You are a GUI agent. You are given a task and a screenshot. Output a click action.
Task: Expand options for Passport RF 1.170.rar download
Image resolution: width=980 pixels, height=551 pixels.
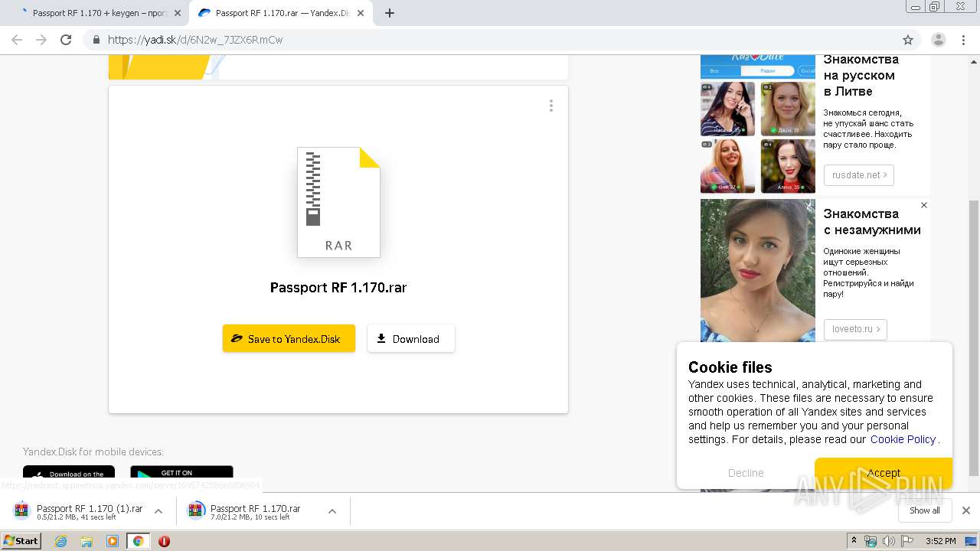[332, 511]
